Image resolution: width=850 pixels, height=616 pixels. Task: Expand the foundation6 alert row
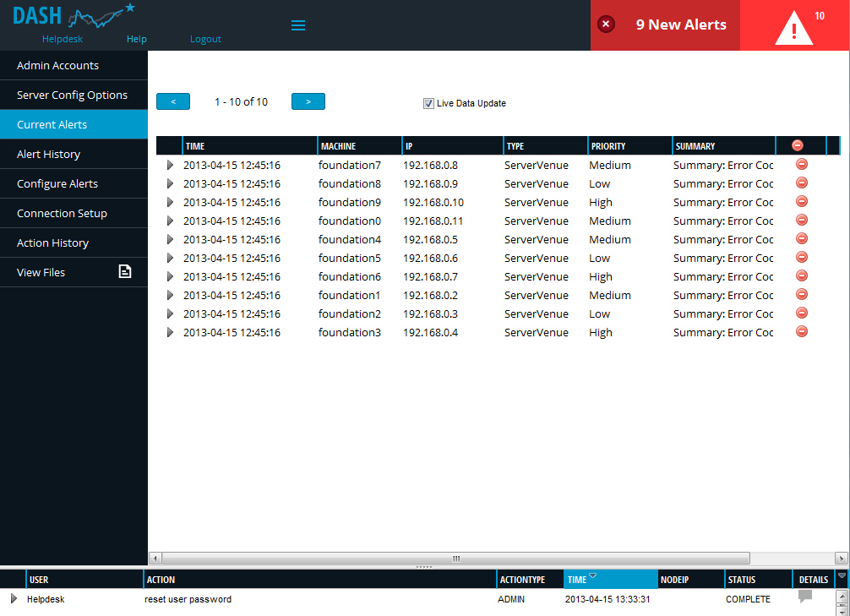coord(170,276)
